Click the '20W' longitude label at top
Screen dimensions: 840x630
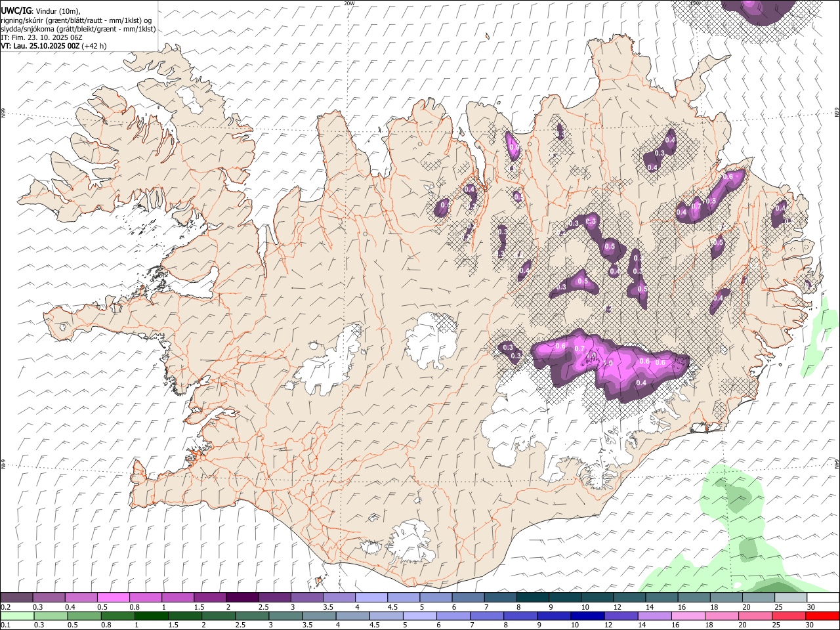coord(349,3)
